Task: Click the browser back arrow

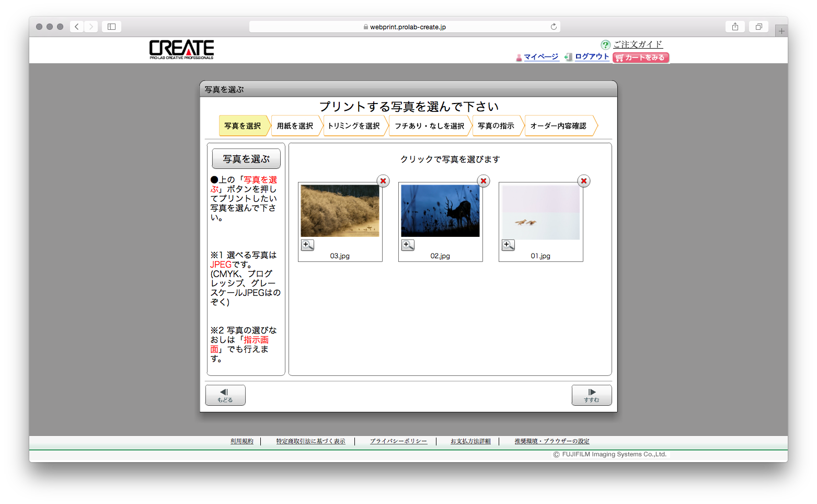Action: [77, 27]
